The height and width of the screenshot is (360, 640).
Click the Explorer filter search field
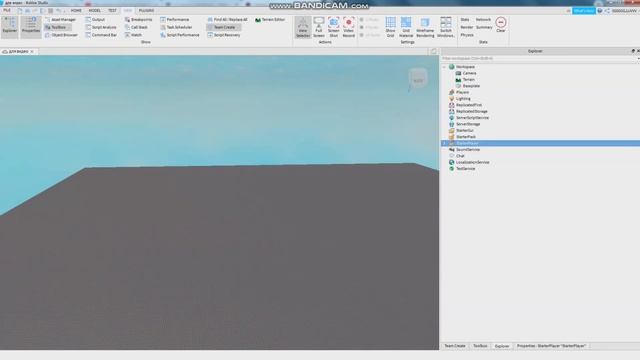click(539, 59)
